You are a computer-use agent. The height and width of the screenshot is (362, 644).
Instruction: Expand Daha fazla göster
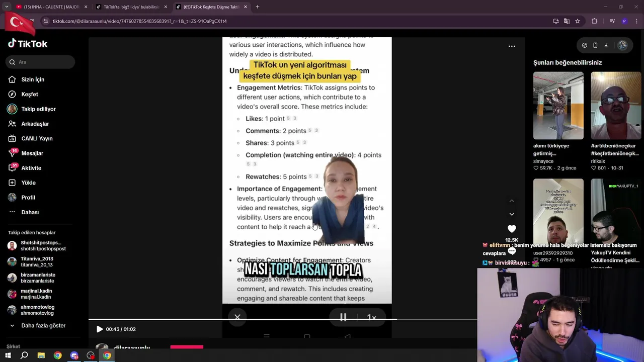[x=37, y=325]
